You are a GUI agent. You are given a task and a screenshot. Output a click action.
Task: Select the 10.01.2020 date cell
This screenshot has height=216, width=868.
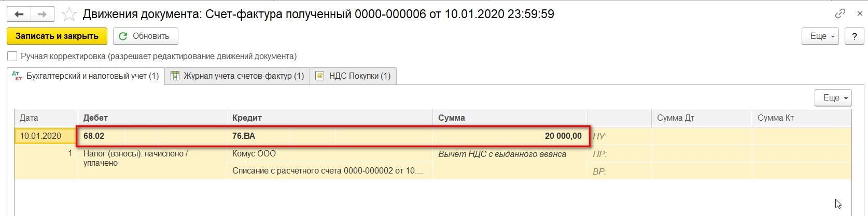[x=40, y=136]
